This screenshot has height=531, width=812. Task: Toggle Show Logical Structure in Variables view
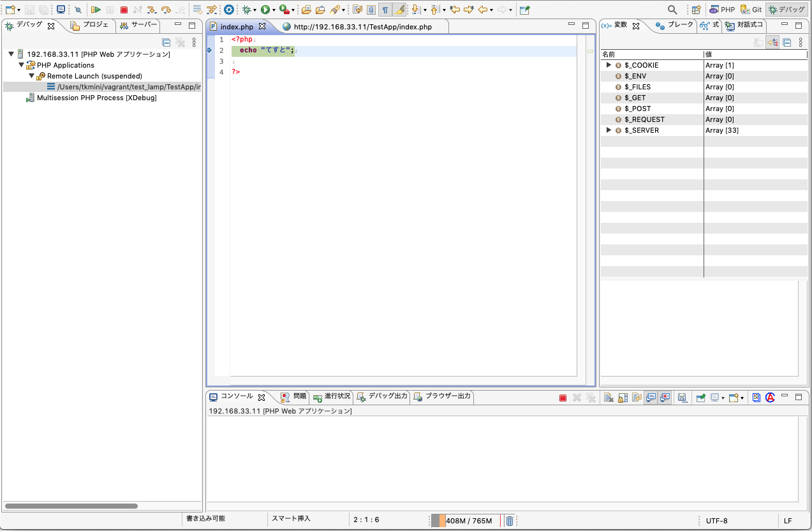(772, 42)
